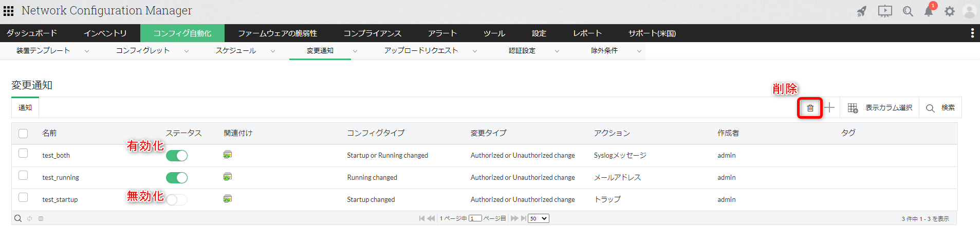Open the settings gear icon
Viewport: 980px width, 243px height.
click(x=950, y=11)
